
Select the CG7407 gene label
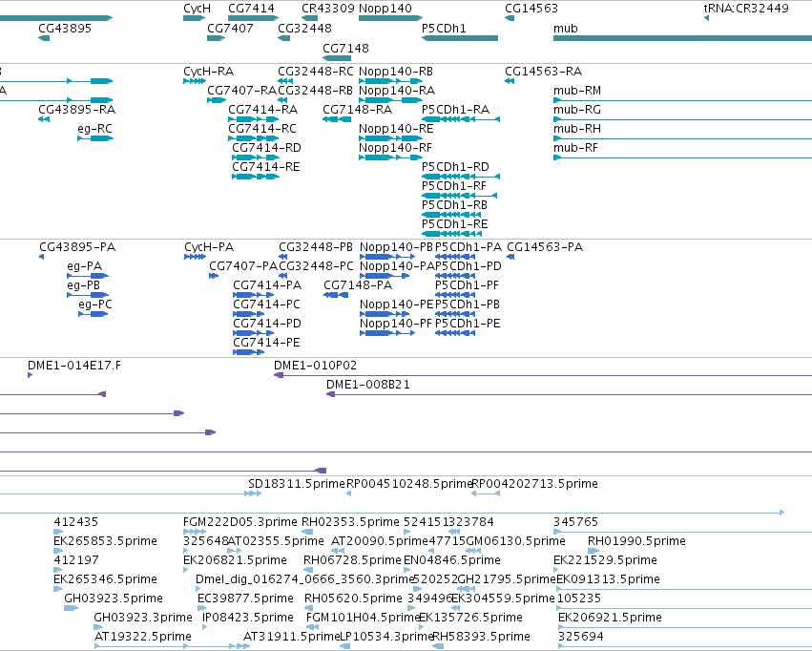click(230, 29)
